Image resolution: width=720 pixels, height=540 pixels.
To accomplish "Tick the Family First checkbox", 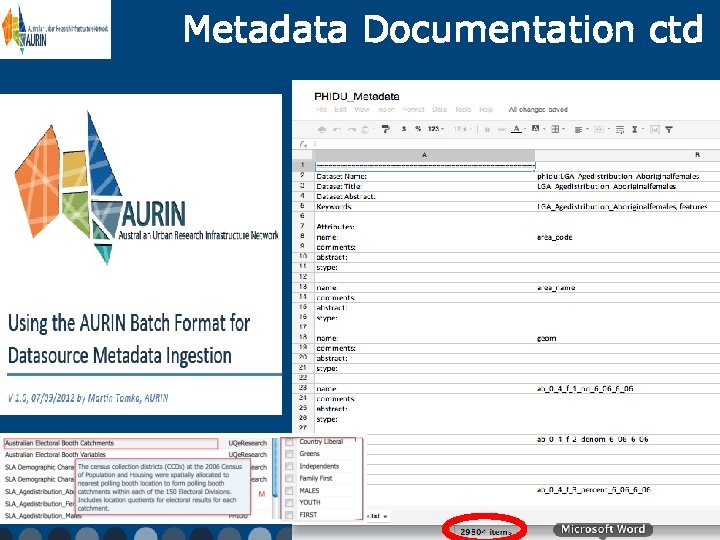I will click(289, 478).
